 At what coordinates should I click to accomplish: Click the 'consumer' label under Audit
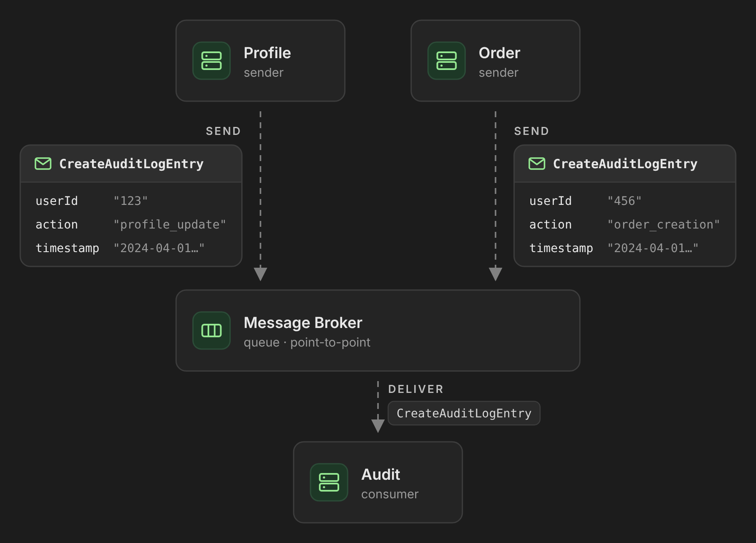(x=390, y=494)
